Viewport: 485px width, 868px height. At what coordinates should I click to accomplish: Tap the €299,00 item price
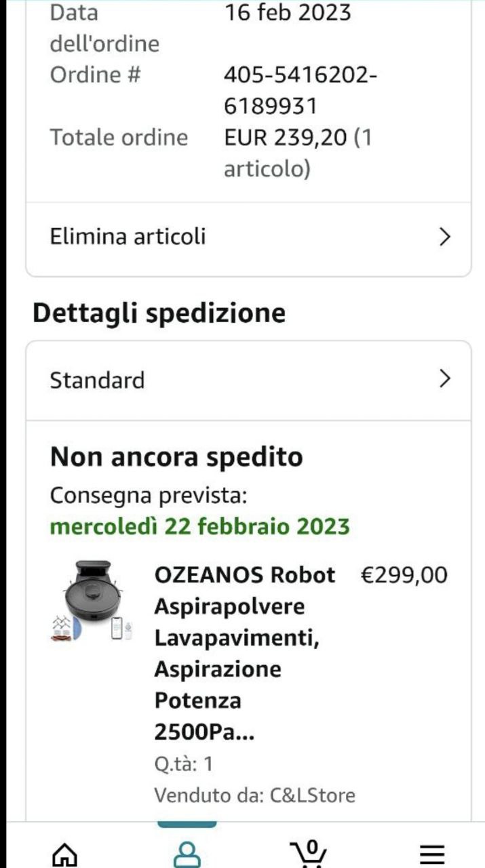[404, 575]
